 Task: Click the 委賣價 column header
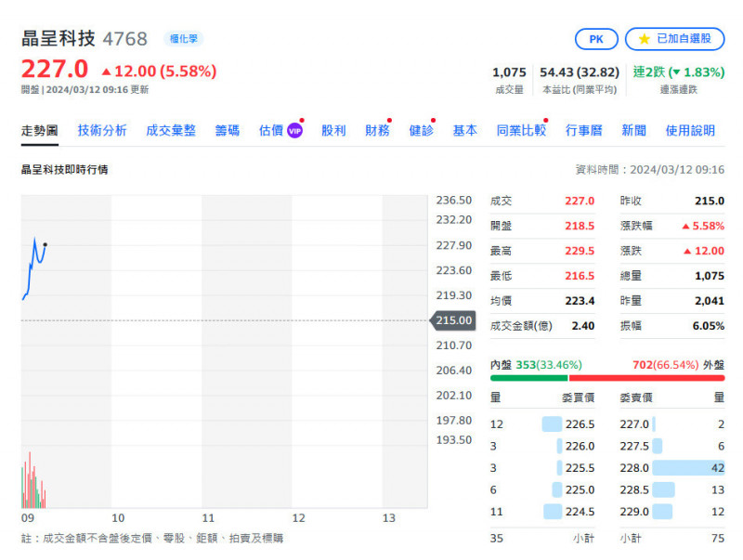pos(636,397)
